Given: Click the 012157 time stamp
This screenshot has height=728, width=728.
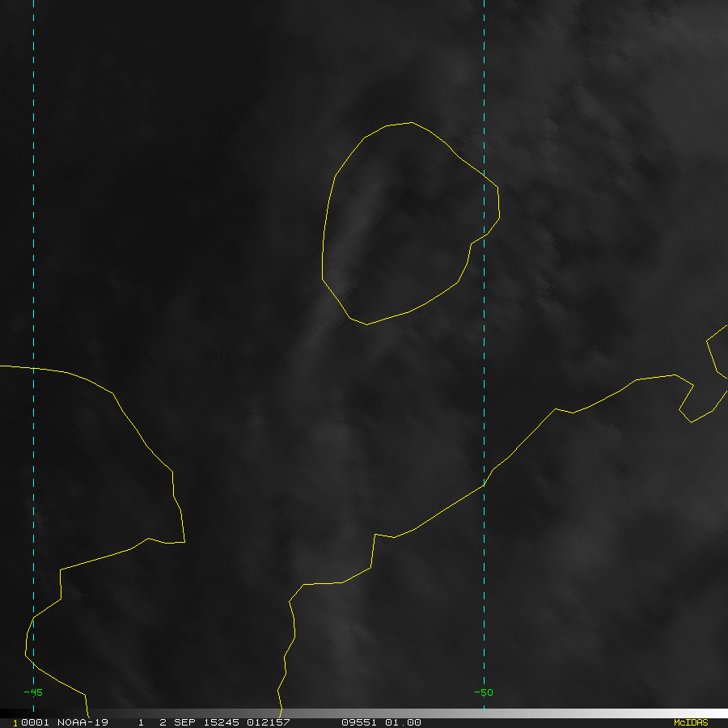Looking at the screenshot, I should (x=268, y=722).
